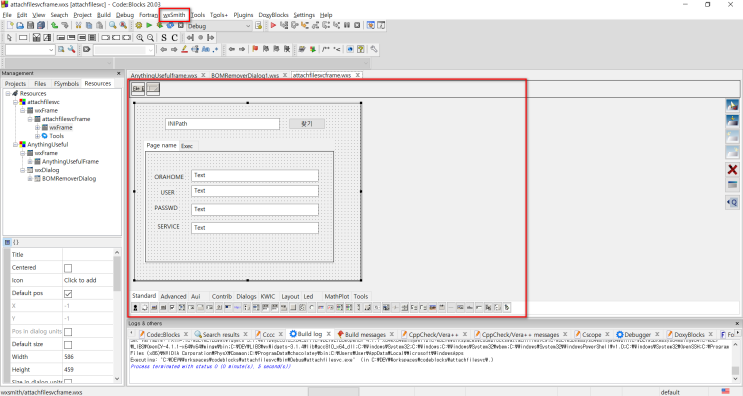The image size is (743, 396).
Task: Switch to the FSymbols management tab
Action: (66, 83)
